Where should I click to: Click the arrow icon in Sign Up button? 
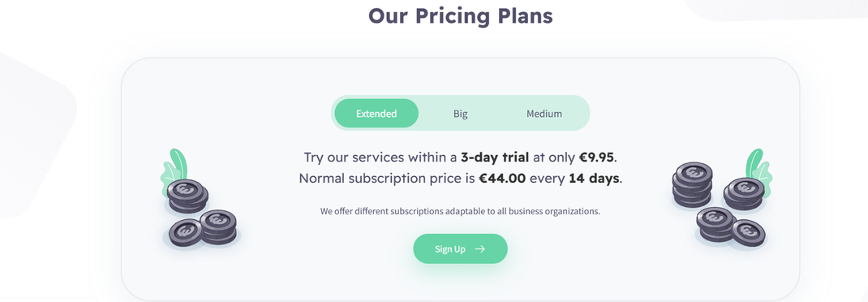tap(480, 248)
